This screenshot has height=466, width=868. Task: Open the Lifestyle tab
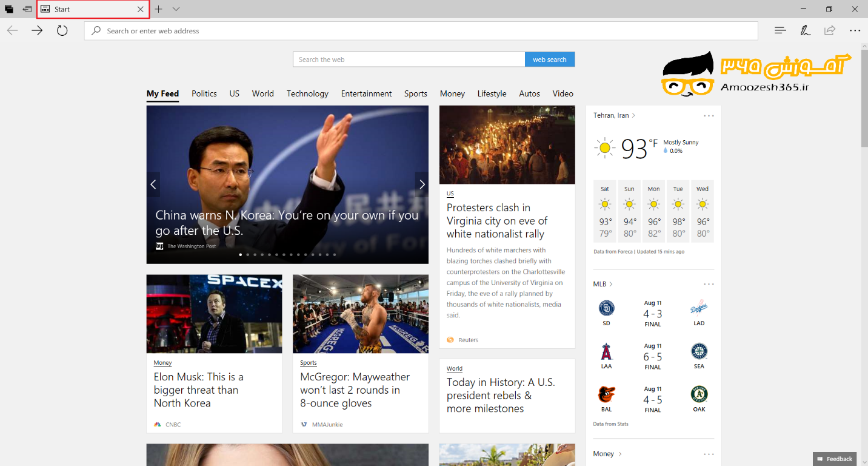492,93
